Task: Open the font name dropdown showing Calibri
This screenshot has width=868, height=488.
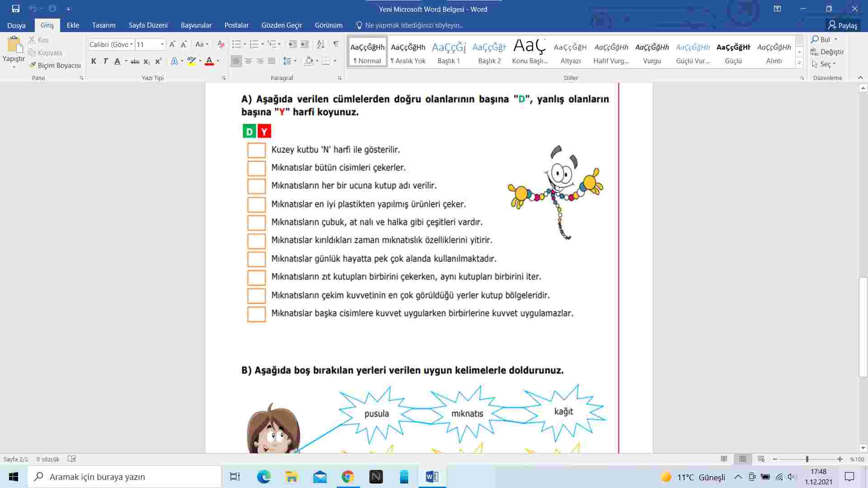Action: click(132, 44)
